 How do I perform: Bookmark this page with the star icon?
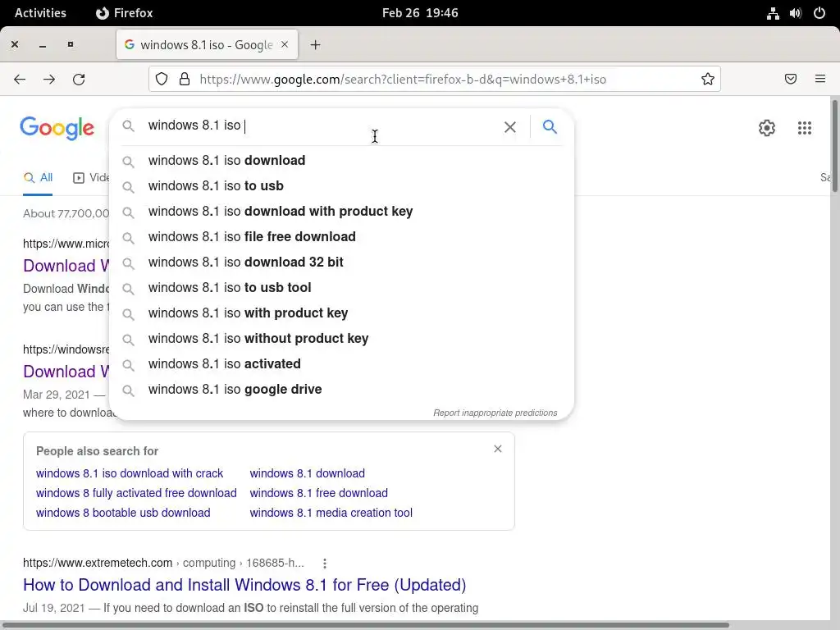(x=708, y=80)
